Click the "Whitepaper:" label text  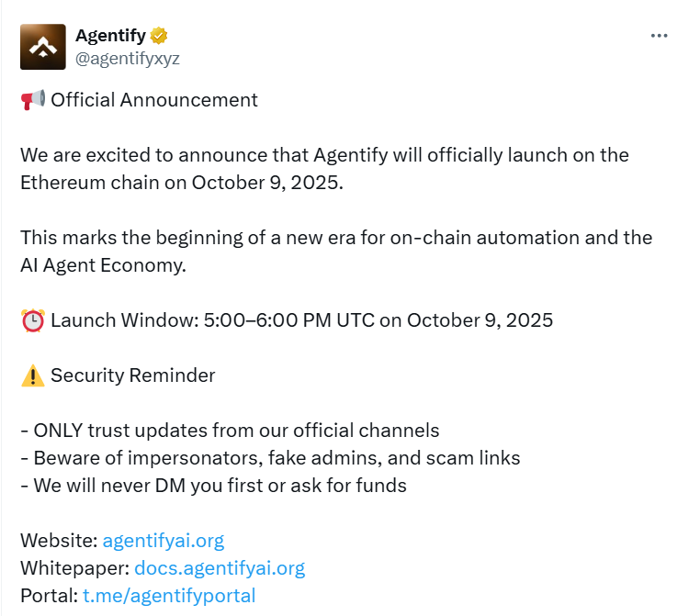[74, 567]
